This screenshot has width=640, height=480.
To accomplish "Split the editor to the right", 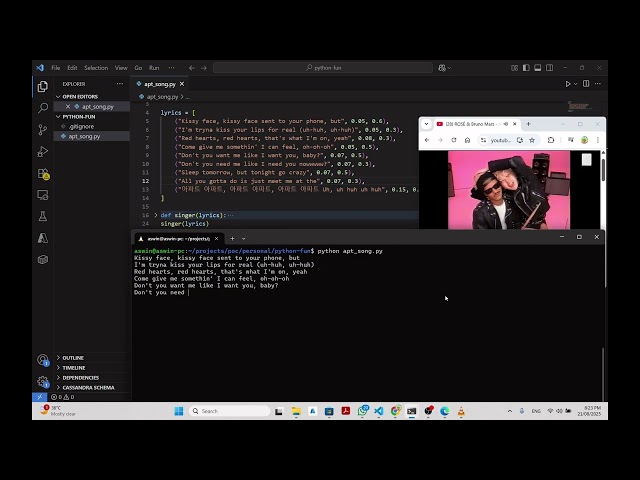I will point(586,84).
